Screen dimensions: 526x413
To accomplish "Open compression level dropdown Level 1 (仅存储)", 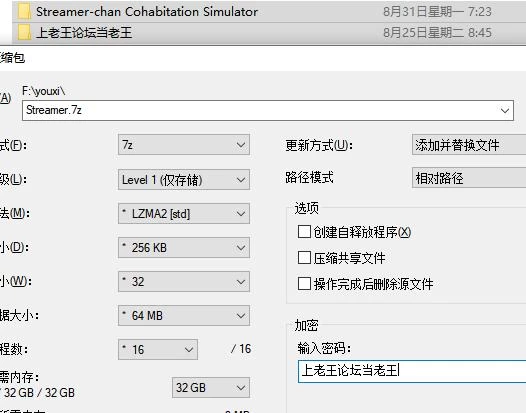I will 184,179.
